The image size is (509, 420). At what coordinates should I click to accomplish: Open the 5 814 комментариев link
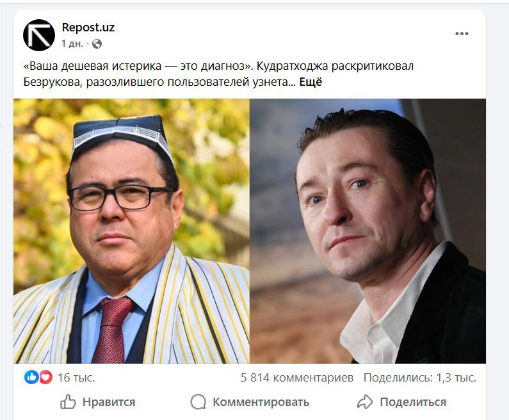click(296, 378)
